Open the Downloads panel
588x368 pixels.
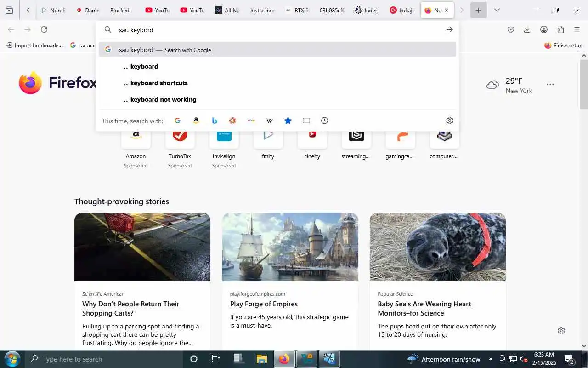527,29
